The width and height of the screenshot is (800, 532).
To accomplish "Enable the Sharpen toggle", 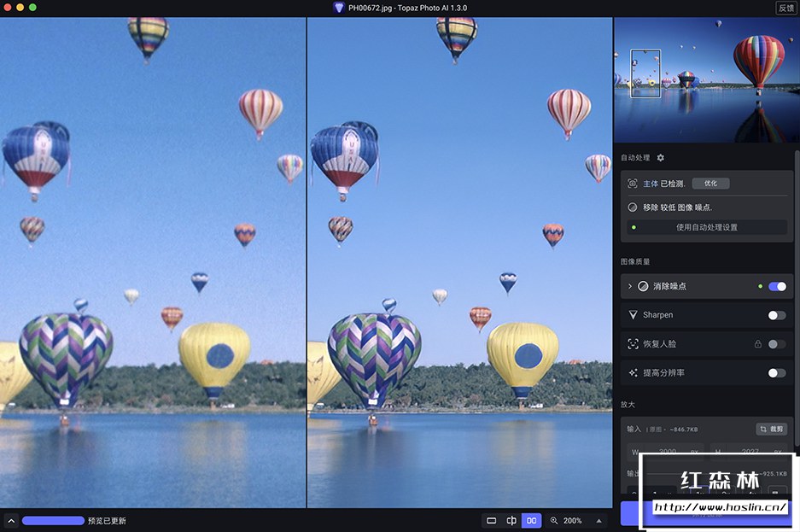I will 777,315.
